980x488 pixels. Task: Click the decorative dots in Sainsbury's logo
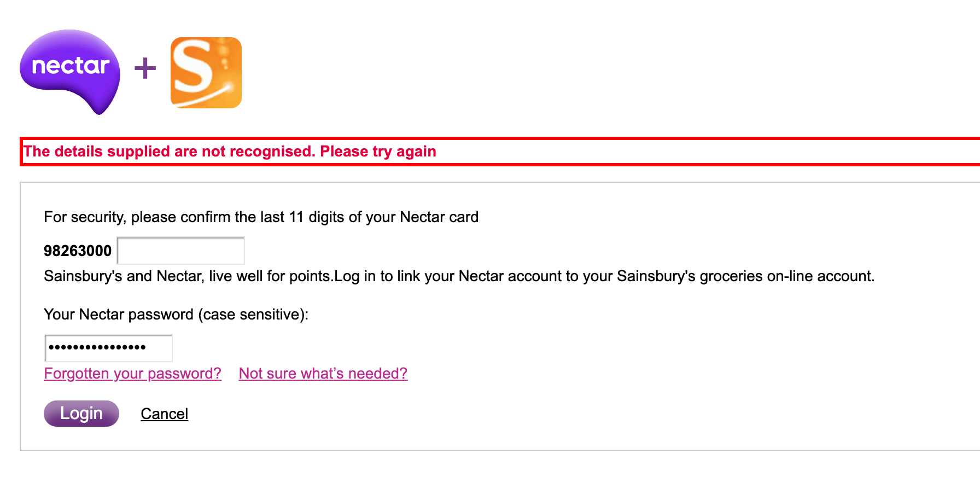pos(224,56)
